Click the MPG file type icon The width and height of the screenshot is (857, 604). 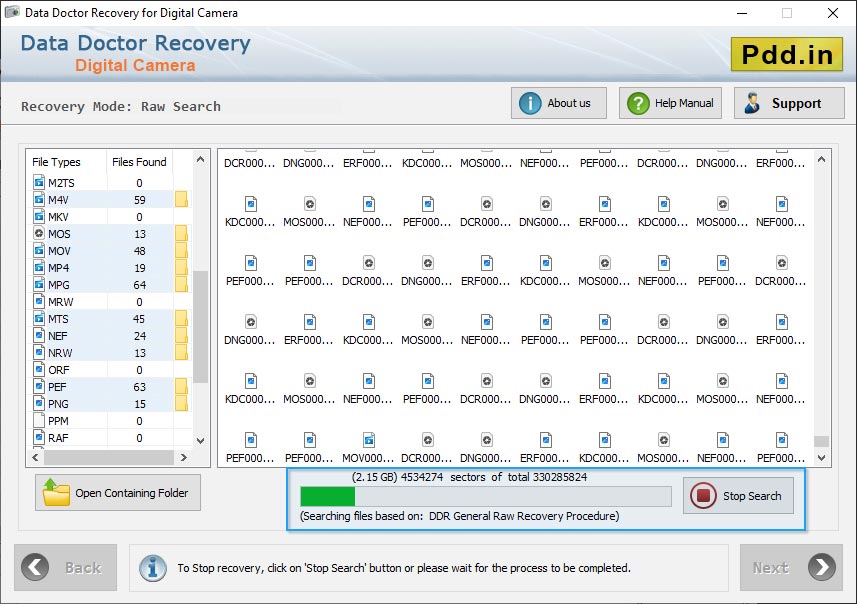(39, 284)
